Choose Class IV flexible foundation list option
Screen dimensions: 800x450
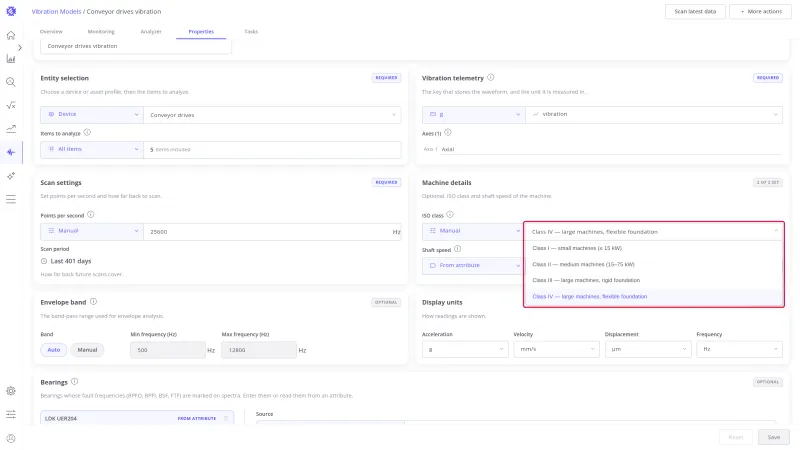(x=654, y=296)
